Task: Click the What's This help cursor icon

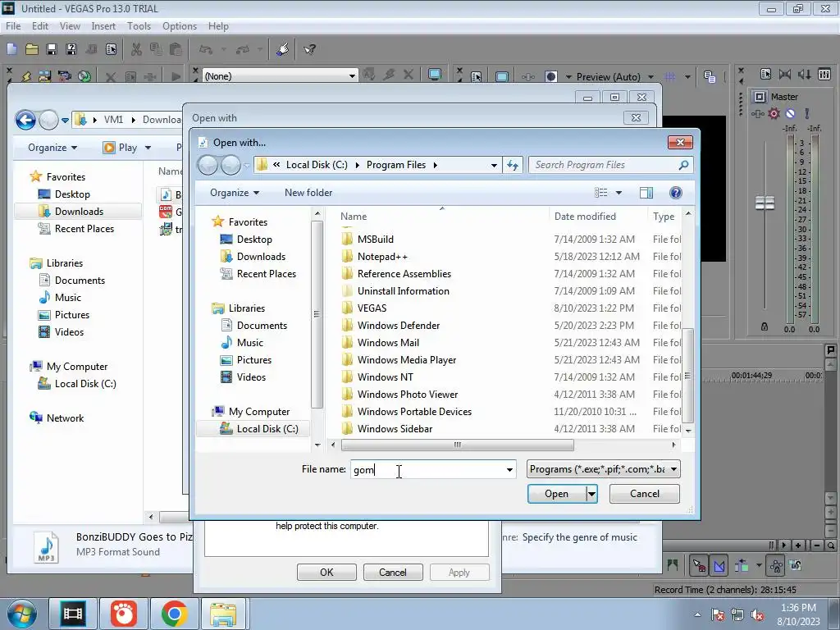Action: (309, 49)
